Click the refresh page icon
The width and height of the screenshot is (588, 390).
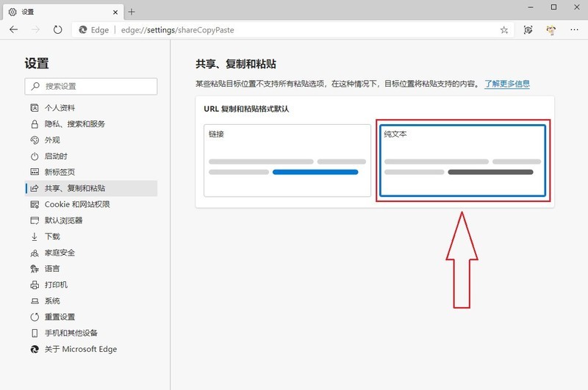pyautogui.click(x=58, y=29)
